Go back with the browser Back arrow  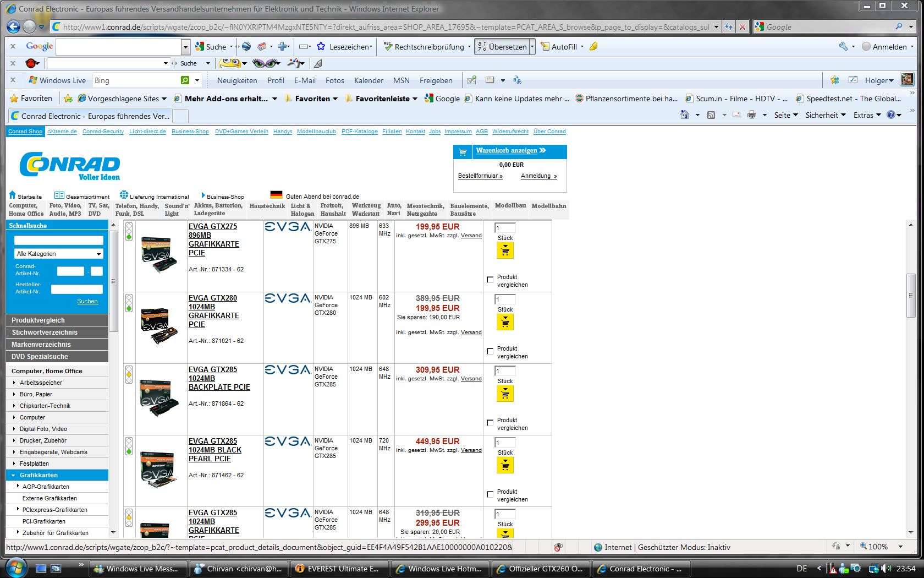click(14, 26)
